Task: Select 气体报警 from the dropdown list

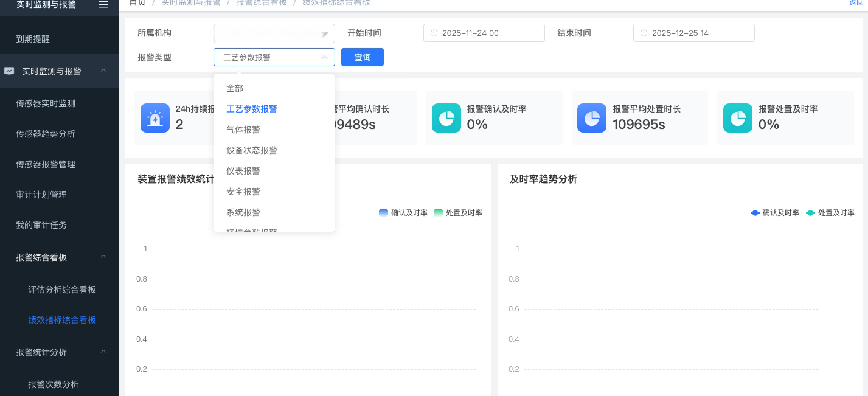Action: point(243,130)
